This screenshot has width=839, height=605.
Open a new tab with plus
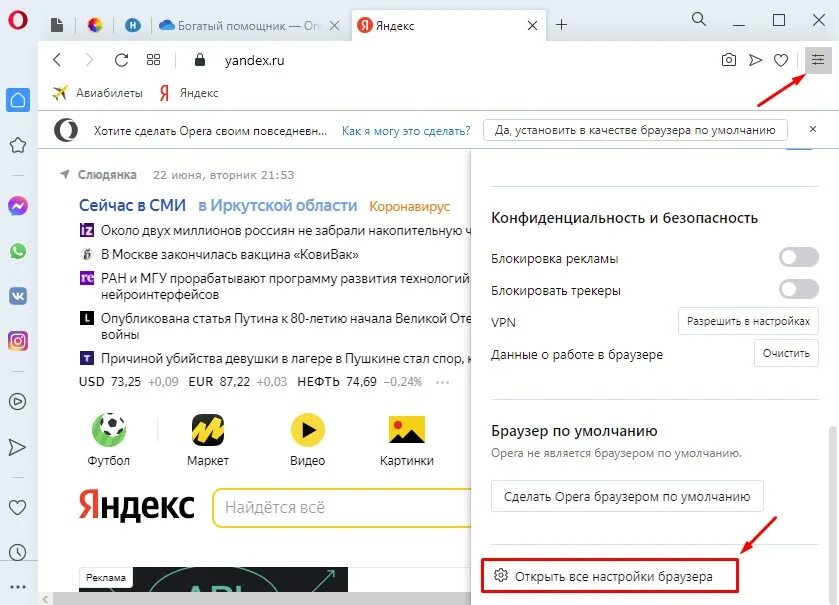(561, 25)
